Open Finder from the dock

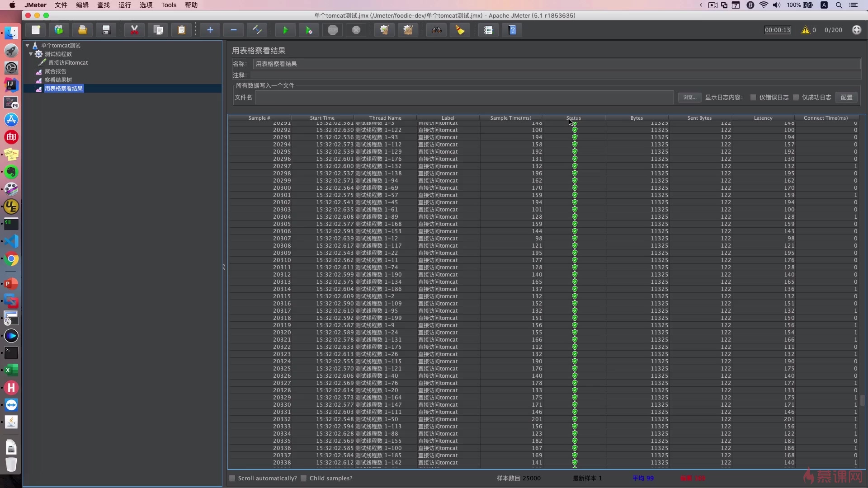tap(11, 33)
